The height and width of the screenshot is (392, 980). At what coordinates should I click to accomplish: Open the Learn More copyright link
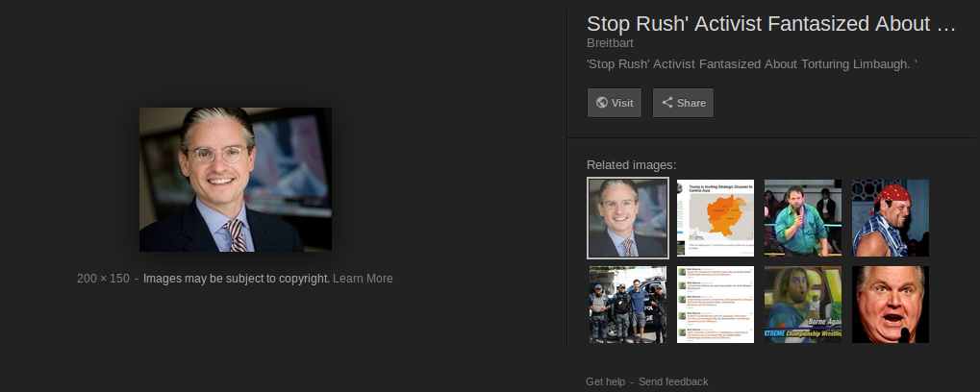click(x=363, y=279)
